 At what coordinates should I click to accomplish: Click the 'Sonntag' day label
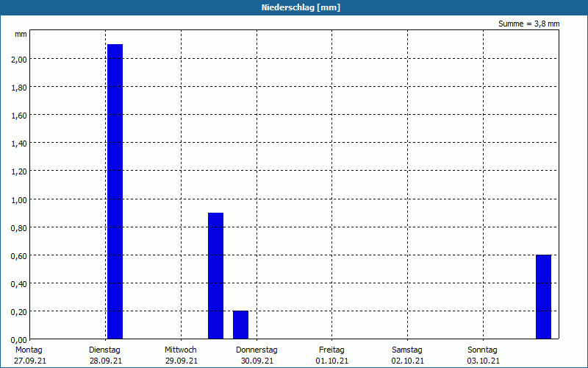(482, 350)
